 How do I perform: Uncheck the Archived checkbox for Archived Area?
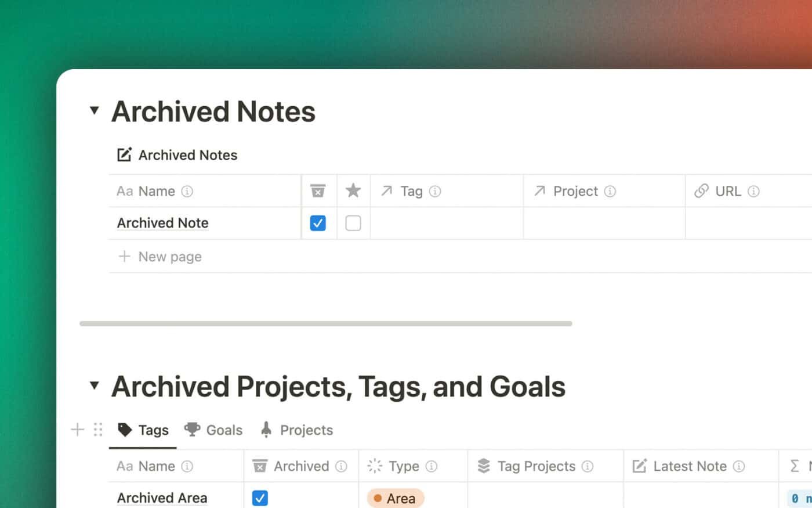(260, 498)
